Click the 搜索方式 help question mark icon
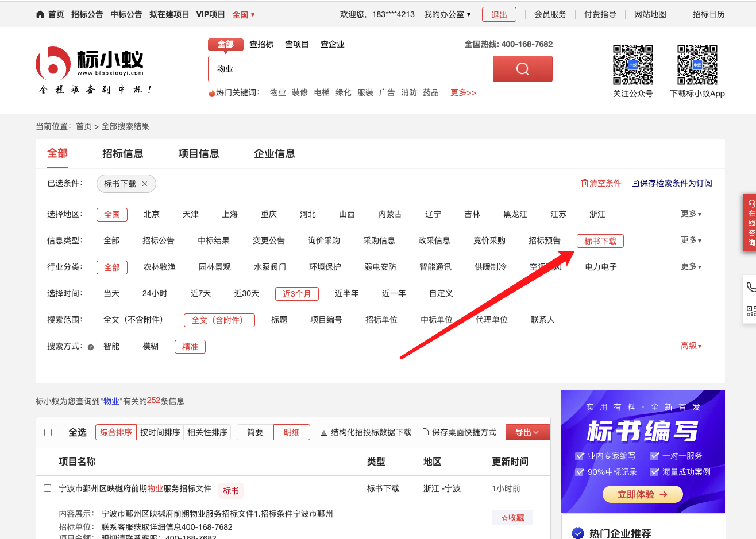This screenshot has height=539, width=756. point(91,347)
